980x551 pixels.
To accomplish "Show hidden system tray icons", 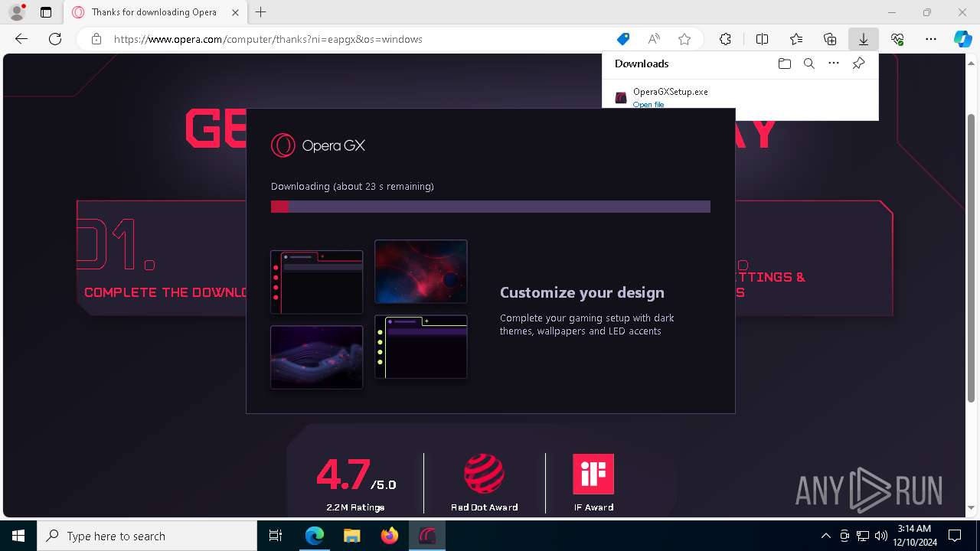I will tap(825, 536).
